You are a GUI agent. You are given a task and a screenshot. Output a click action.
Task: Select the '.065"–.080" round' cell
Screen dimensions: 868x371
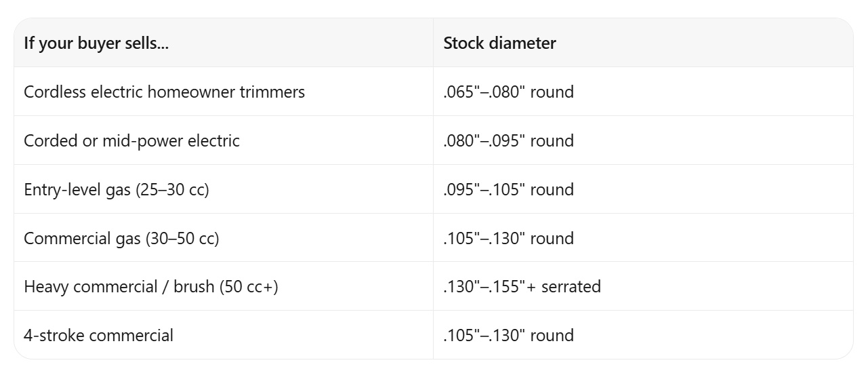tap(643, 92)
